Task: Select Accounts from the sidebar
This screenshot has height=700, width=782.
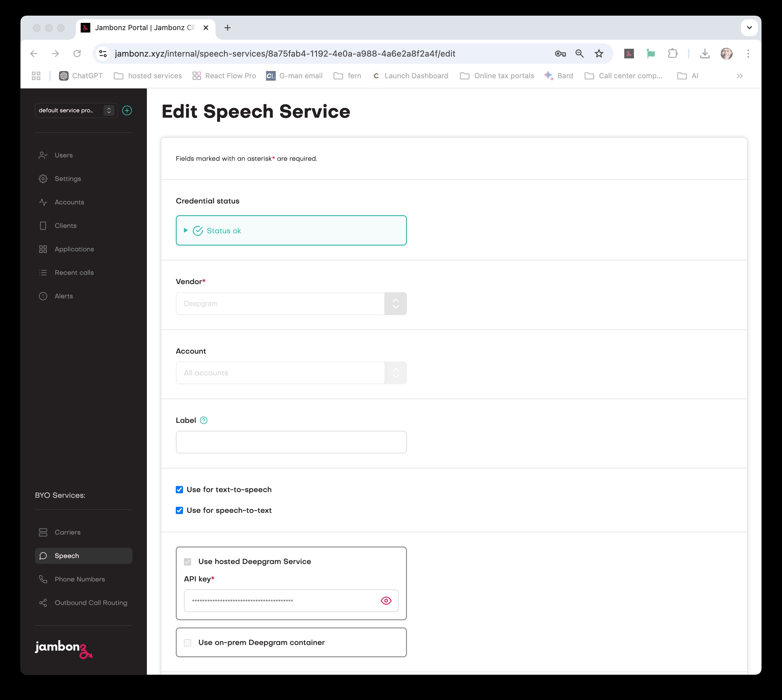Action: click(x=69, y=202)
